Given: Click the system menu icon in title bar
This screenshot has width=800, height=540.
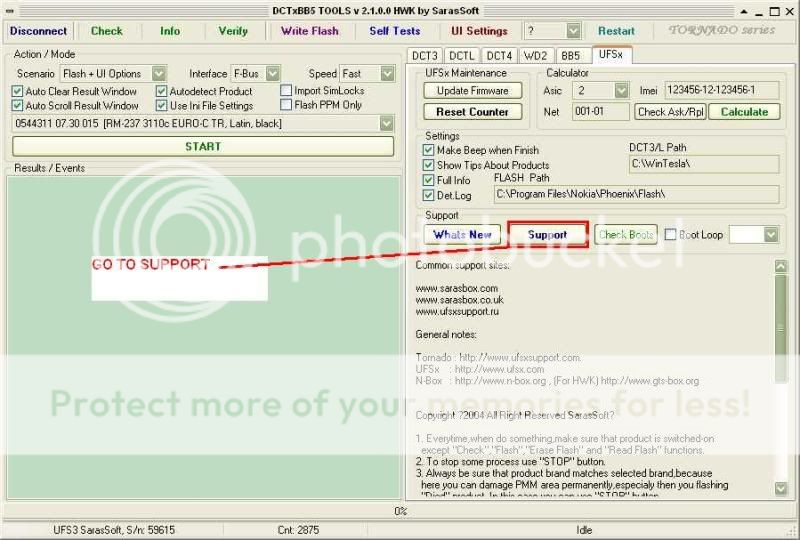Looking at the screenshot, I should pos(9,11).
